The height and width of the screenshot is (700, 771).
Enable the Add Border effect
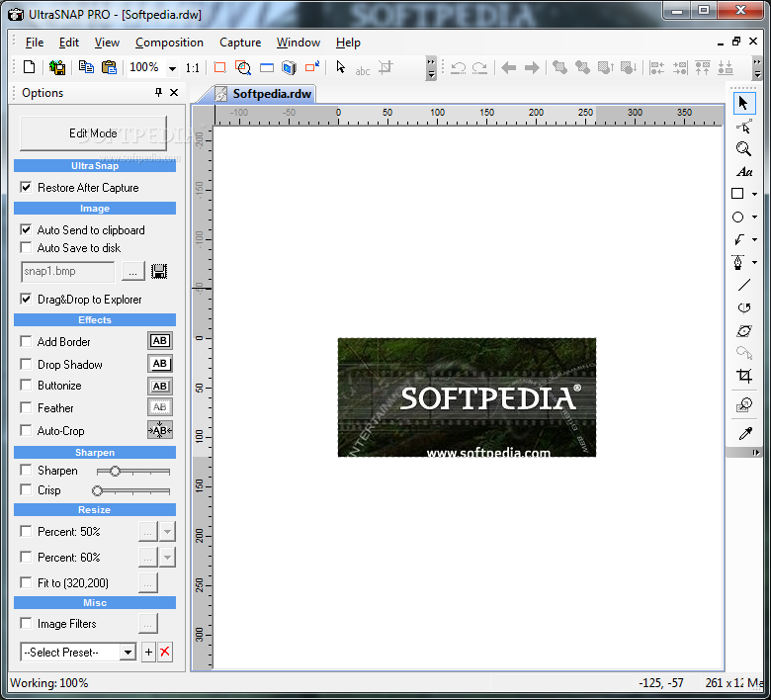pyautogui.click(x=26, y=341)
